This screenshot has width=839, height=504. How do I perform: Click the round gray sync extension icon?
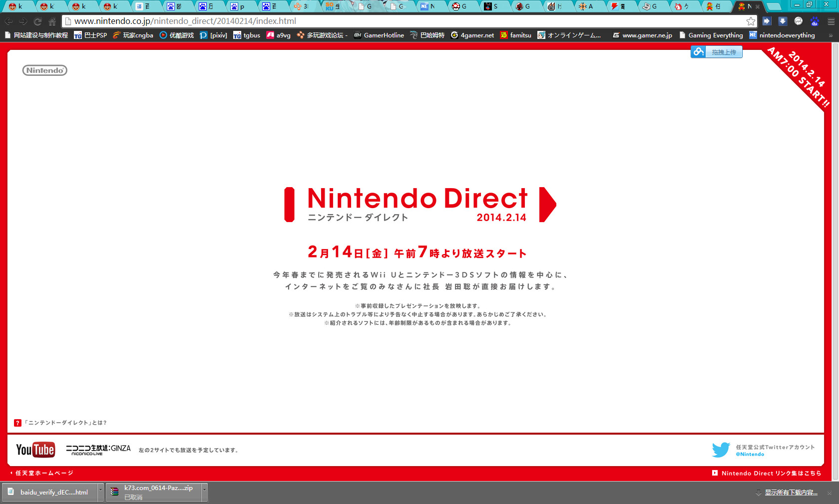[799, 21]
